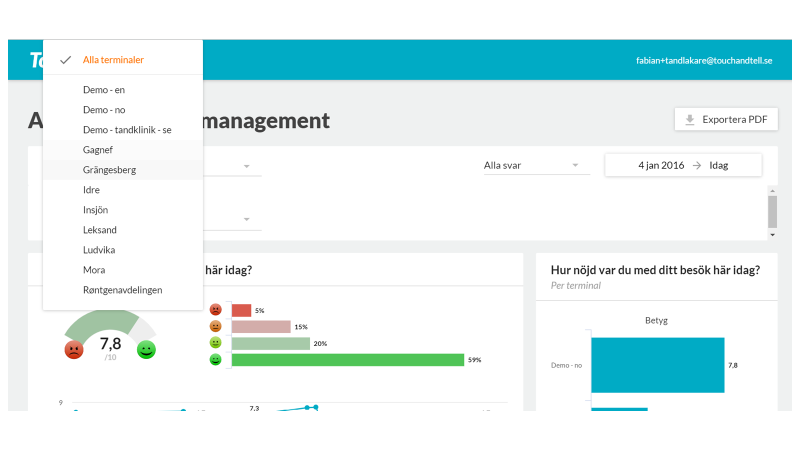Click Exportera PDF button
The height and width of the screenshot is (450, 800).
click(726, 119)
